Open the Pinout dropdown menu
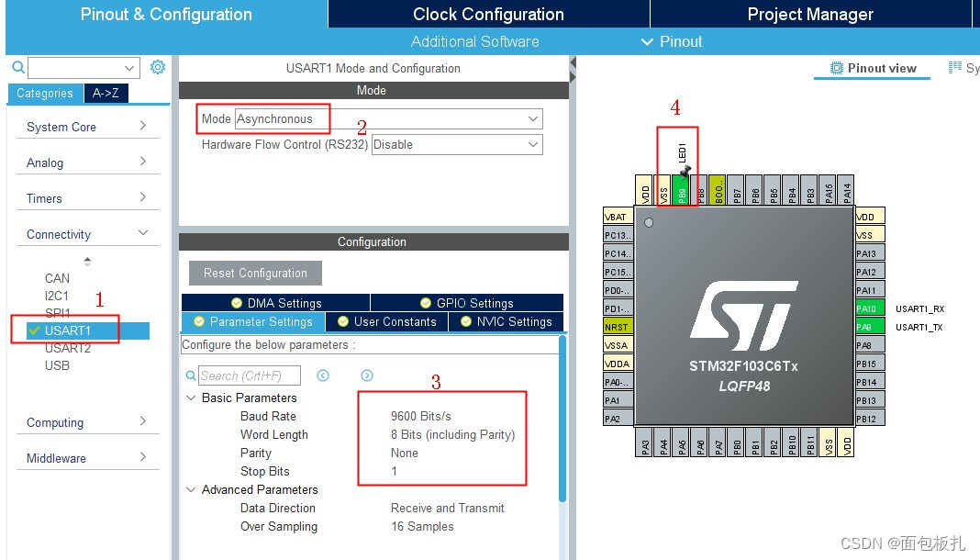Image resolution: width=980 pixels, height=560 pixels. 672,41
